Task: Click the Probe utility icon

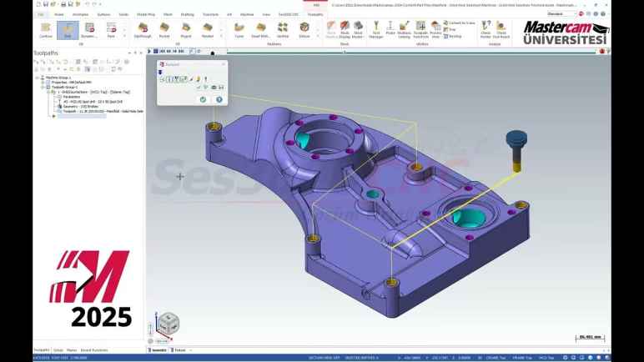Action: (390, 30)
